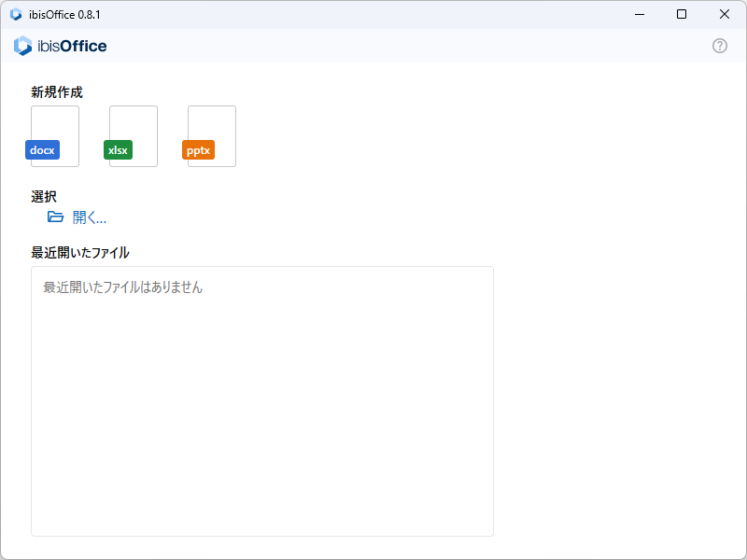Click the ibisOffice logo in header
Viewport: 747px width, 560px height.
click(60, 46)
